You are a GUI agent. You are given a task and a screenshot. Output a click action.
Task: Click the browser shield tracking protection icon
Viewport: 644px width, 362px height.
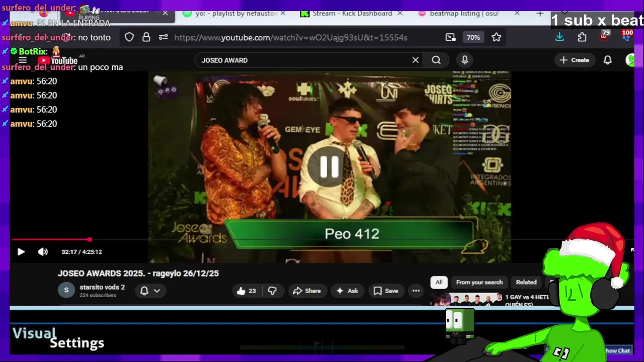coord(129,37)
